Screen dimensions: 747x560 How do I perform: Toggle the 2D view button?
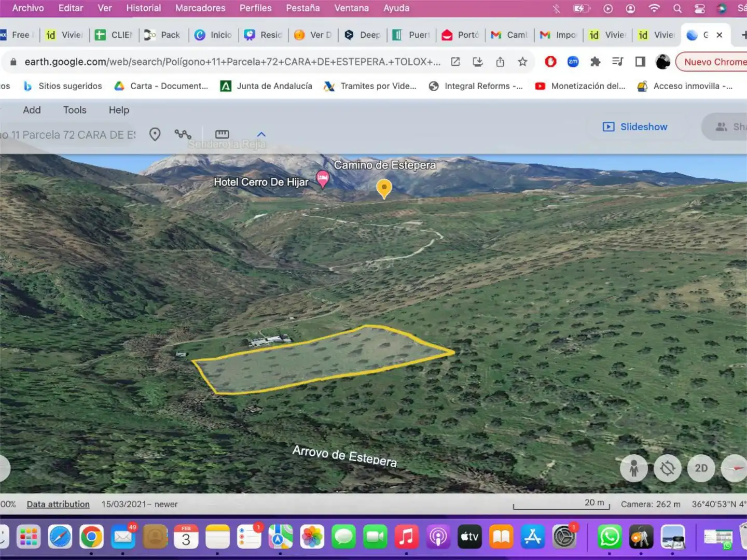701,468
